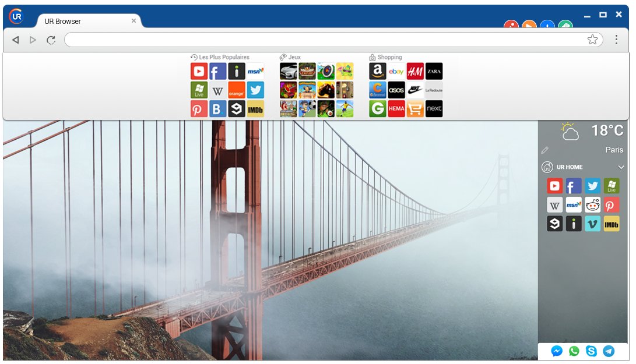
Task: Click the pencil icon to edit weather location
Action: [545, 150]
